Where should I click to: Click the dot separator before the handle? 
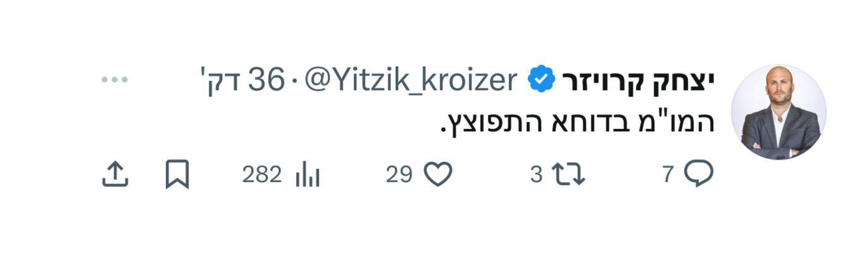click(x=294, y=80)
